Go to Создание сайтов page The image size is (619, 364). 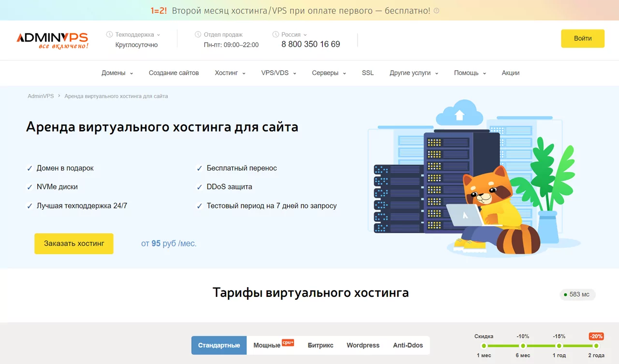[x=174, y=73]
